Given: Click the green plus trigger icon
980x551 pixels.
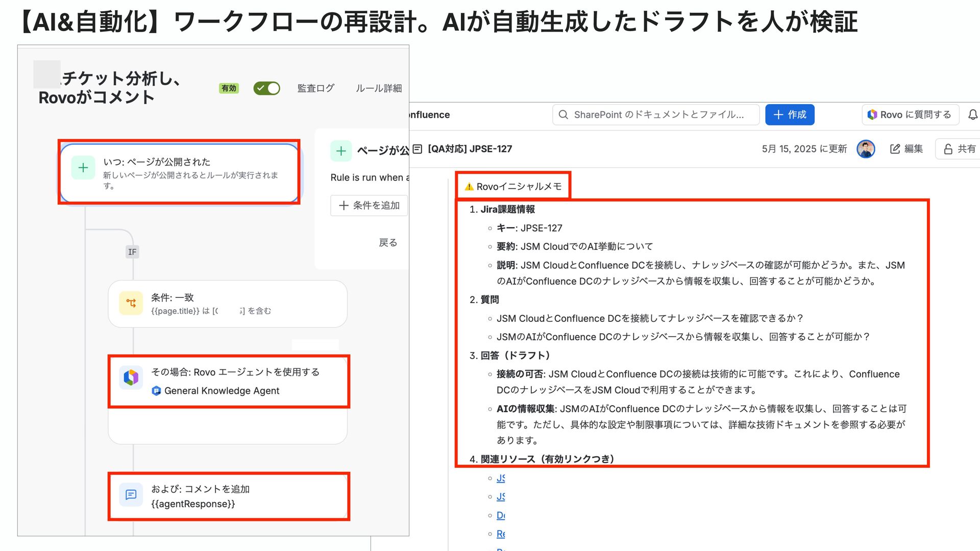Looking at the screenshot, I should point(83,168).
